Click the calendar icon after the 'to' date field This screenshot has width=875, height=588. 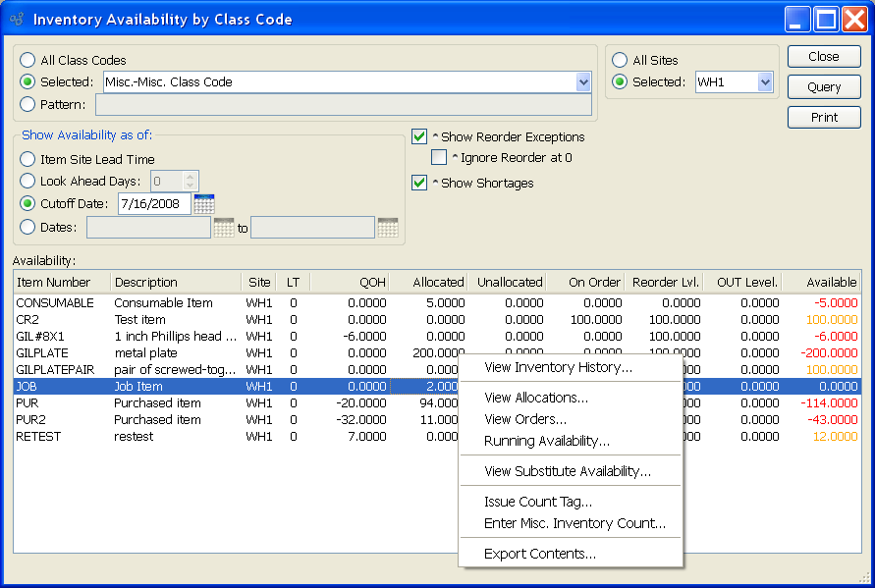tap(388, 228)
